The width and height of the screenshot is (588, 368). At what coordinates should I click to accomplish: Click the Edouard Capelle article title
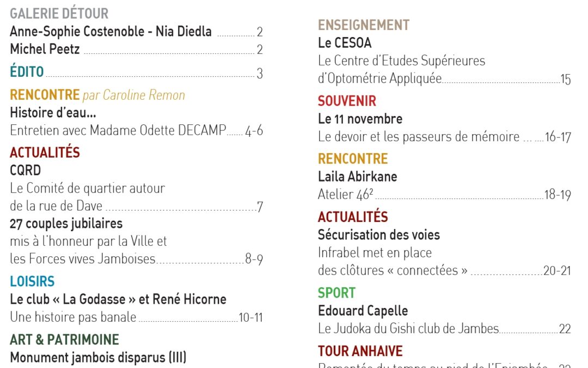[363, 311]
